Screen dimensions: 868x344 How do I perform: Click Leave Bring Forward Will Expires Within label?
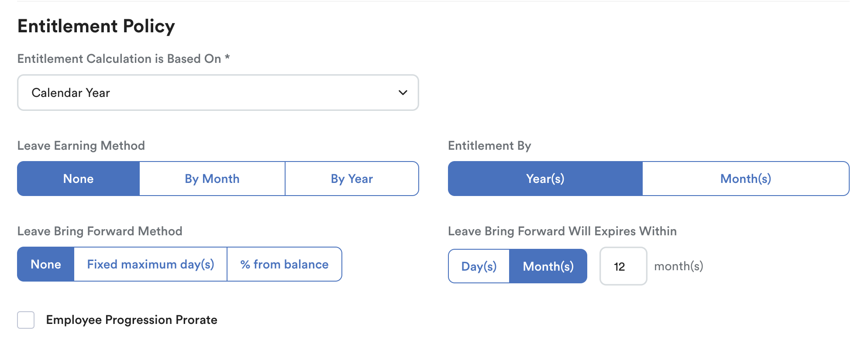click(562, 231)
